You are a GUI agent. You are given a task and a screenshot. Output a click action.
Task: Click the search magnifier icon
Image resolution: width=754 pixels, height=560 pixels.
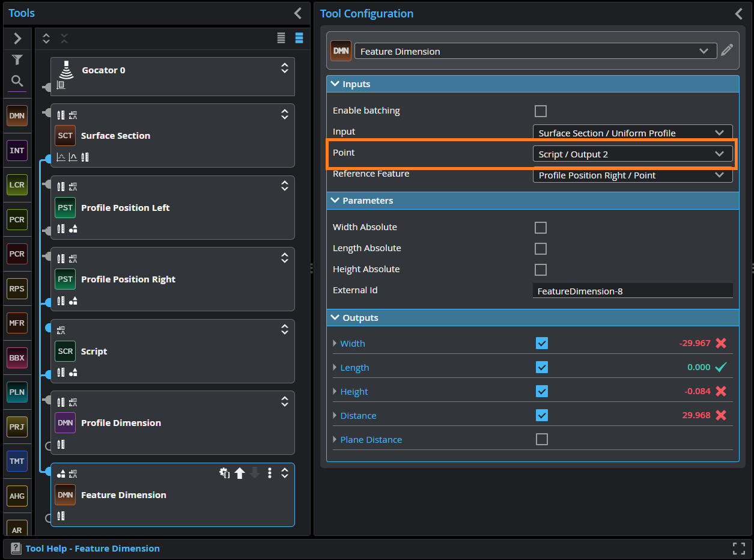[x=17, y=81]
